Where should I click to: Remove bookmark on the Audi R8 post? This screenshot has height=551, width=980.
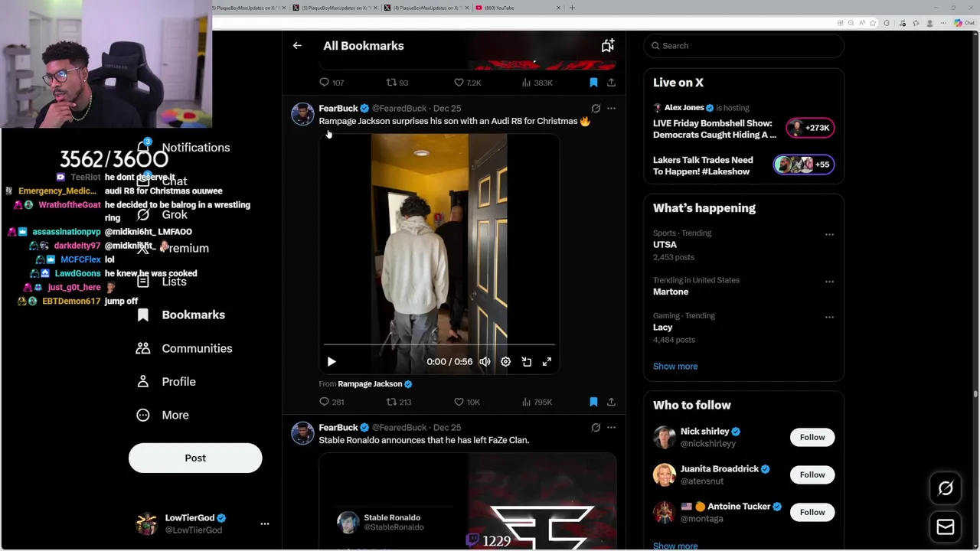click(x=593, y=402)
